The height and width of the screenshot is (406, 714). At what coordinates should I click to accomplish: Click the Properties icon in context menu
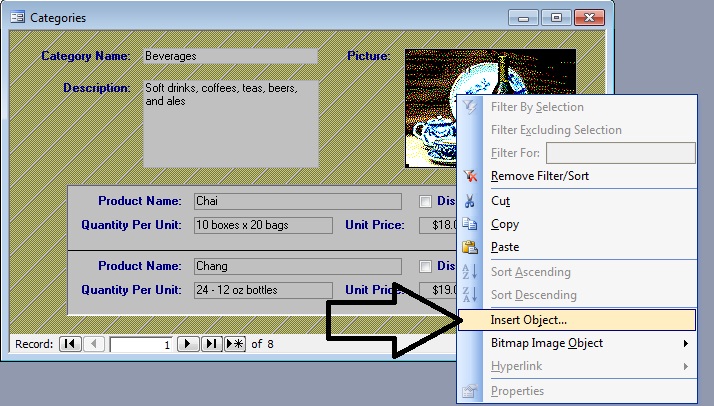469,391
